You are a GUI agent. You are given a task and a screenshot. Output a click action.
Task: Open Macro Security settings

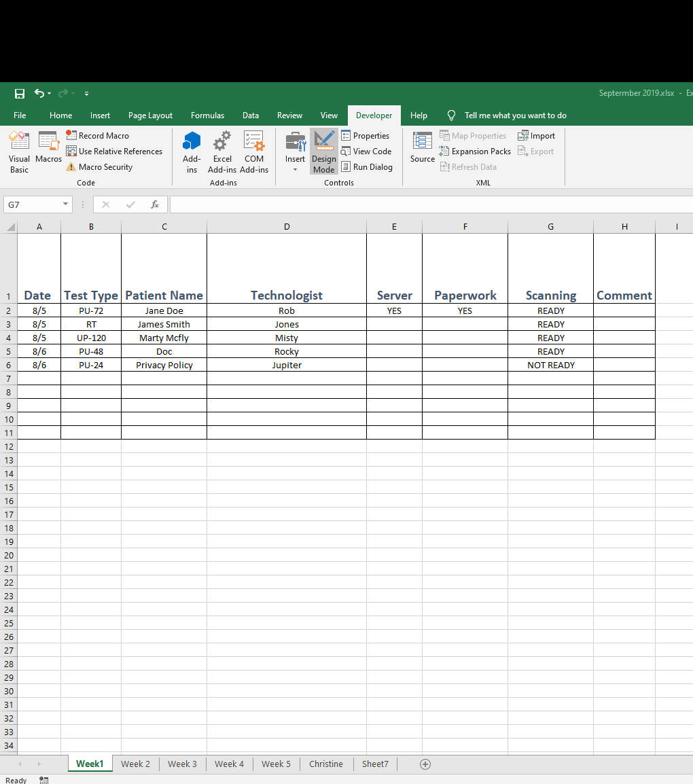coord(104,166)
